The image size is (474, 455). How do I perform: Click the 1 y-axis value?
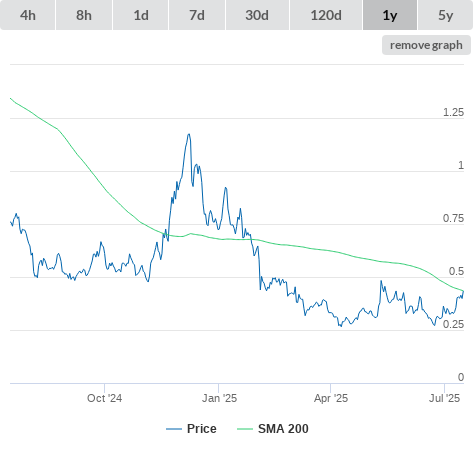[x=461, y=165]
